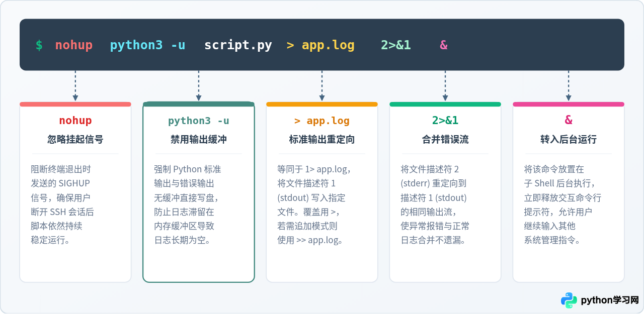644x314 pixels.
Task: Click the line '描述符 1 (stdout)'
Action: (434, 197)
